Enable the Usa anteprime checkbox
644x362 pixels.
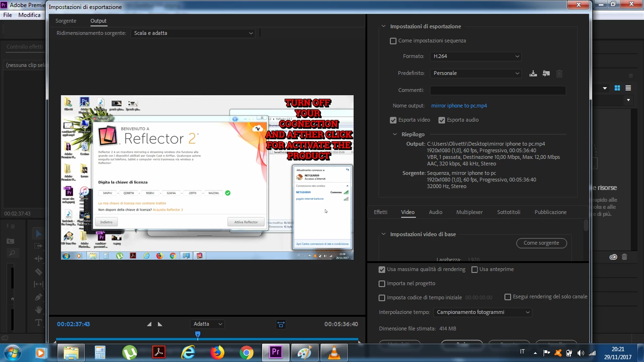point(475,270)
